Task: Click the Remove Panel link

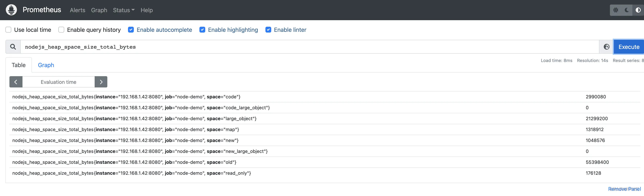Action: coord(624,189)
